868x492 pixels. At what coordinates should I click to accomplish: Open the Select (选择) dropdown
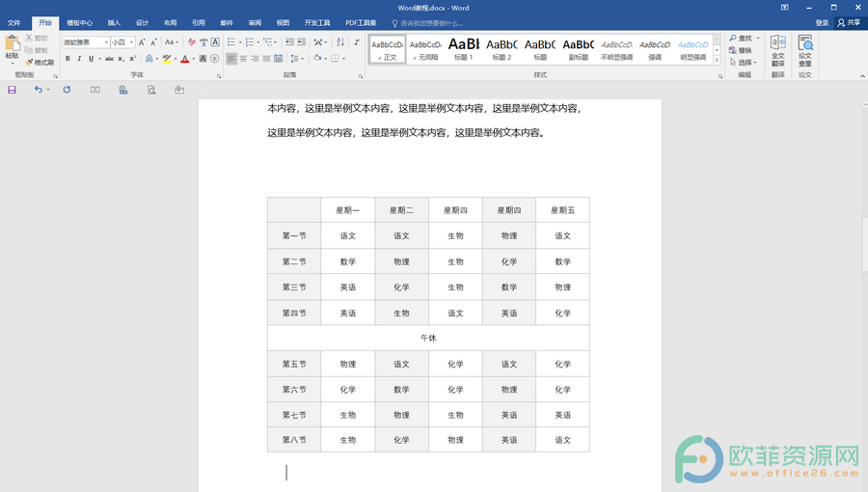coord(743,62)
